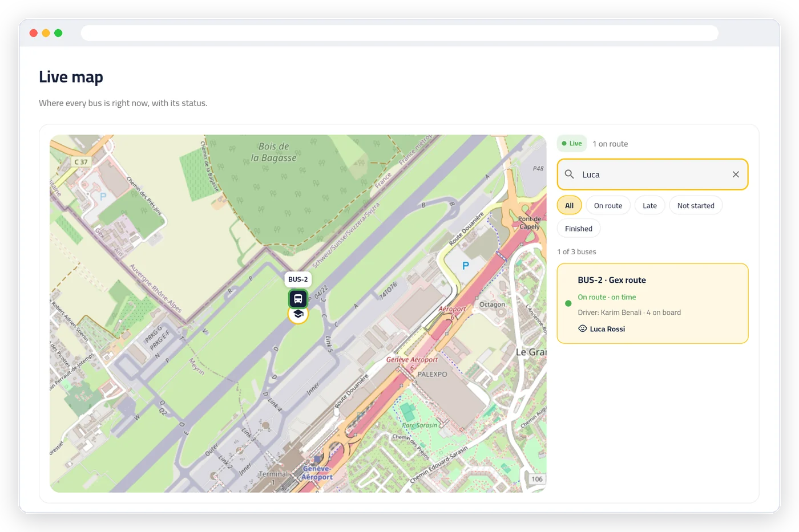Click "Driver: Karim Benali · 4 on board" text
This screenshot has width=799, height=532.
629,312
